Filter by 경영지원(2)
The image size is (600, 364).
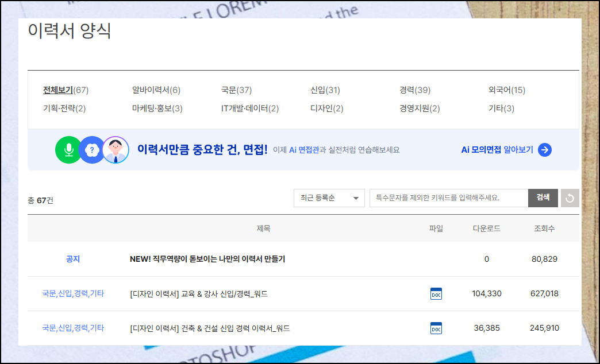pos(420,109)
